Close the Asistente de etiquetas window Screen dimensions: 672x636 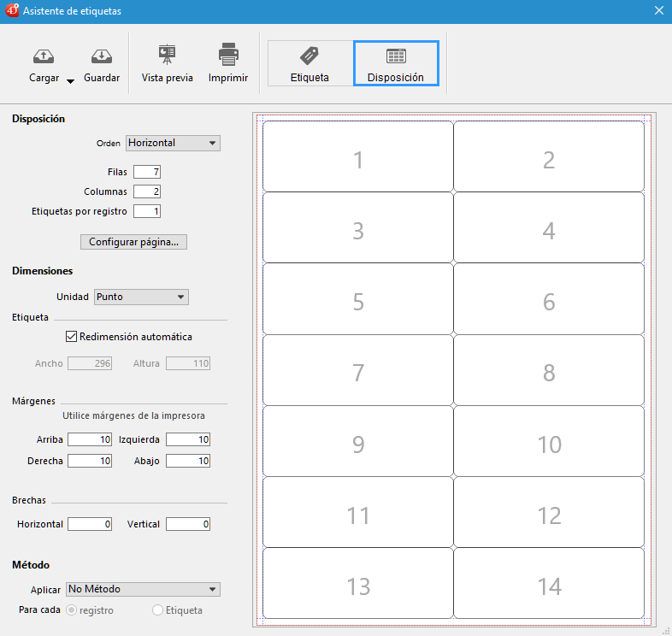pos(659,11)
